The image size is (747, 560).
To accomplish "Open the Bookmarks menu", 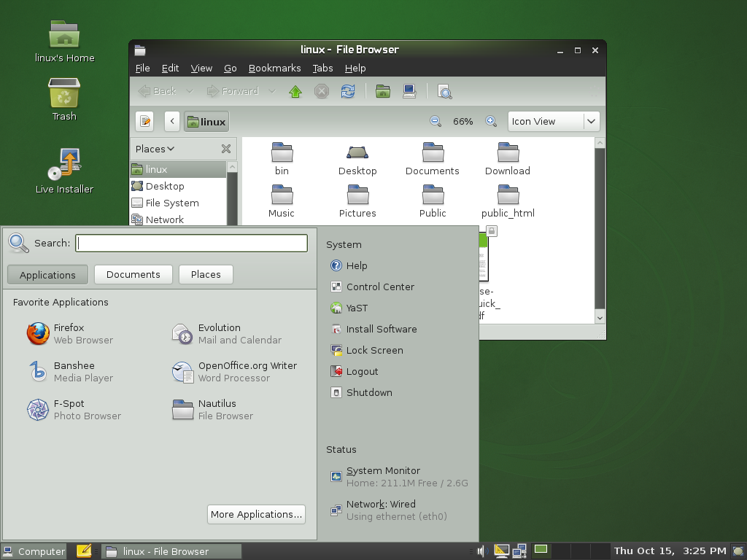I will [274, 68].
